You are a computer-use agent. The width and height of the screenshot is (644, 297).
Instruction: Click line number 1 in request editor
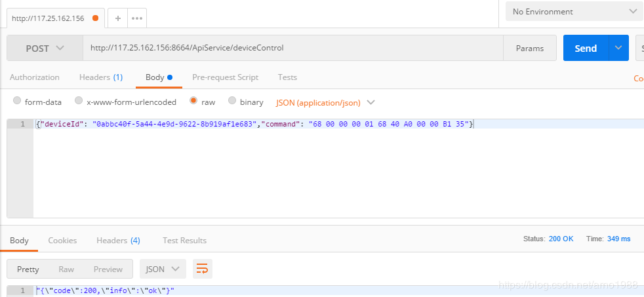coord(23,124)
